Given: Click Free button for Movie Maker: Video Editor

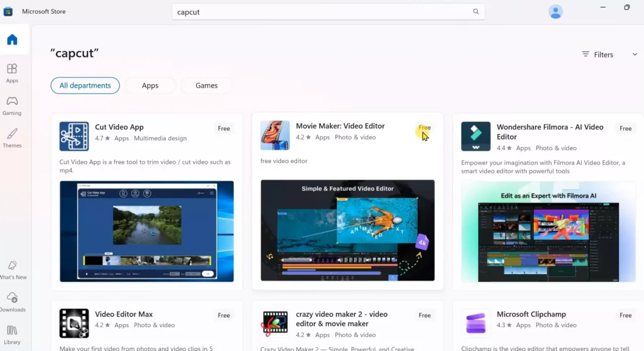Looking at the screenshot, I should [425, 128].
